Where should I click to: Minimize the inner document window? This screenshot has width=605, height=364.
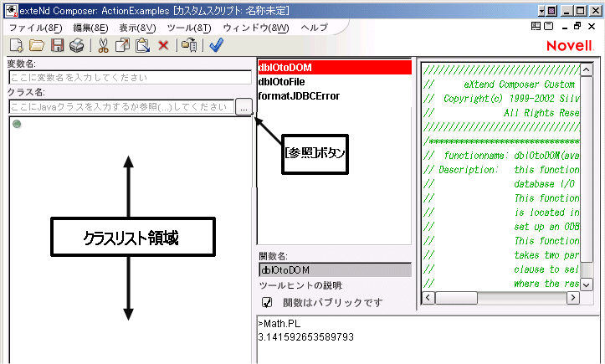(565, 27)
